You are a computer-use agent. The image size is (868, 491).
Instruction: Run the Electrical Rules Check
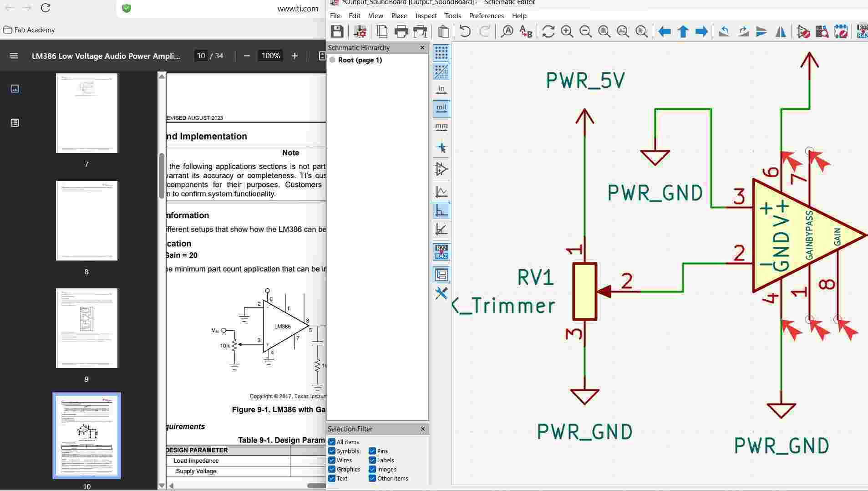point(803,32)
